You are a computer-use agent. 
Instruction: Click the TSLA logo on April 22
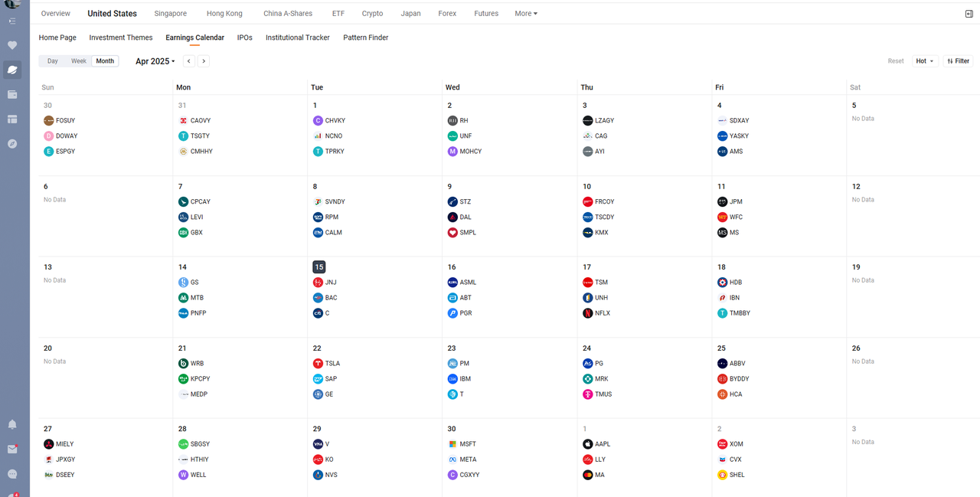point(318,364)
